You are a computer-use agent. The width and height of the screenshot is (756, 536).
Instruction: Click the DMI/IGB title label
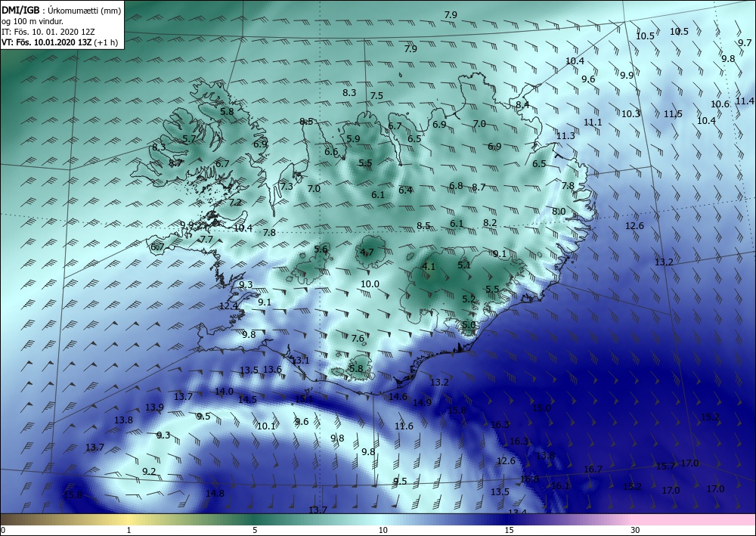pos(20,11)
